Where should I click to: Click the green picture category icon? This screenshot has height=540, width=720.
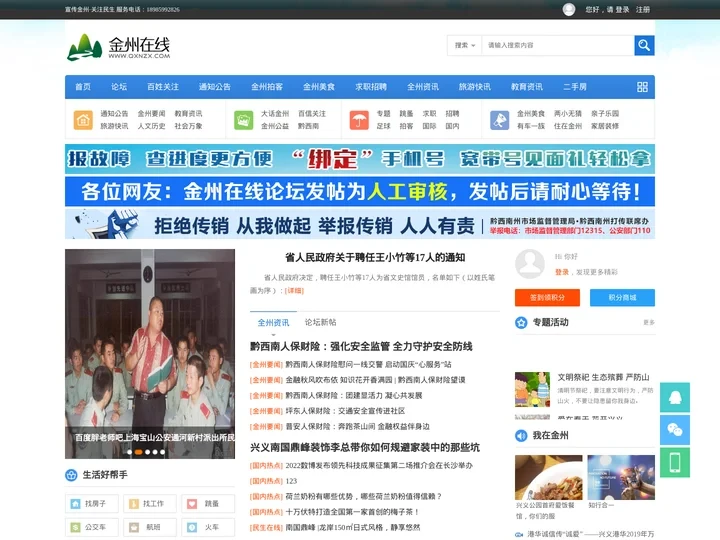(243, 120)
